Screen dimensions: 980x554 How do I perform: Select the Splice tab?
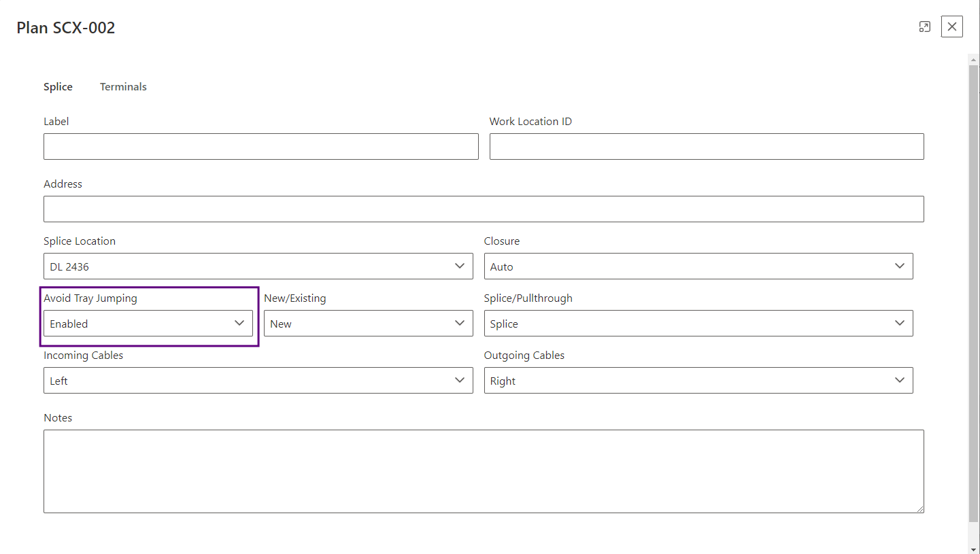coord(58,87)
